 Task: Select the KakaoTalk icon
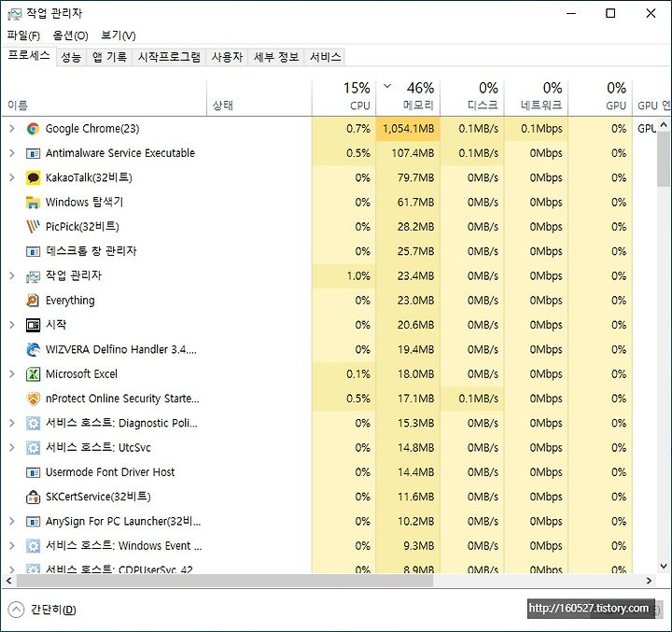coord(33,177)
